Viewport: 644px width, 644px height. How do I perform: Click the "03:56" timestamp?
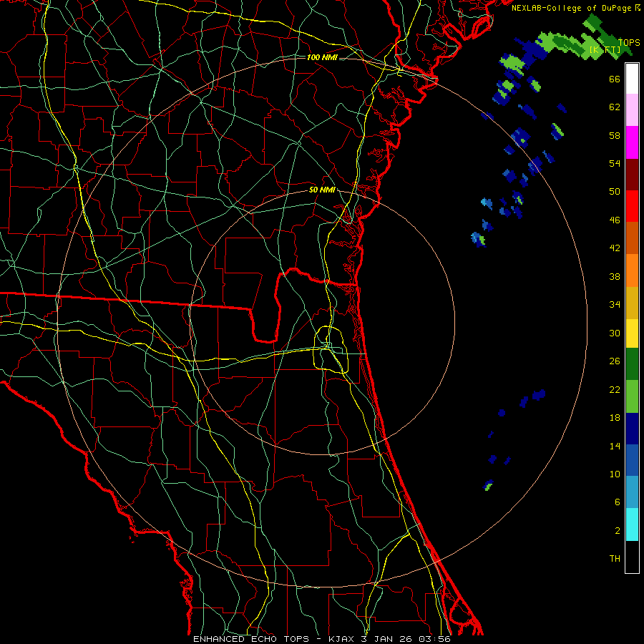pos(434,639)
